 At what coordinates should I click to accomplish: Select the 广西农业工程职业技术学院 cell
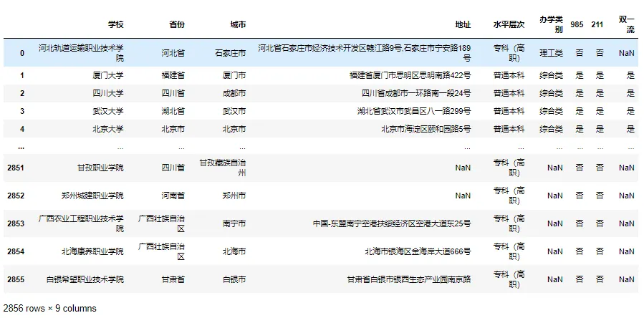point(82,223)
